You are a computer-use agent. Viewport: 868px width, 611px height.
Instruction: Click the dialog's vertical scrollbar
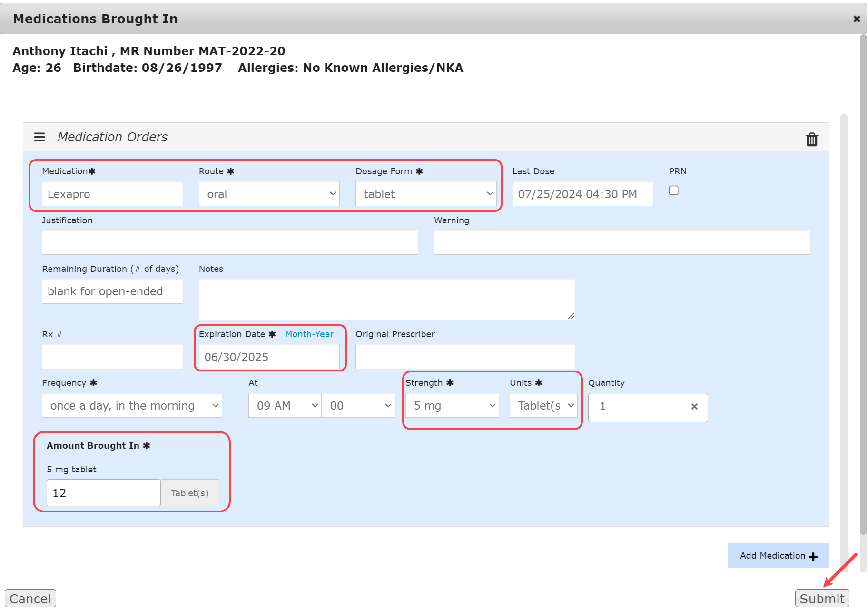tap(863, 286)
